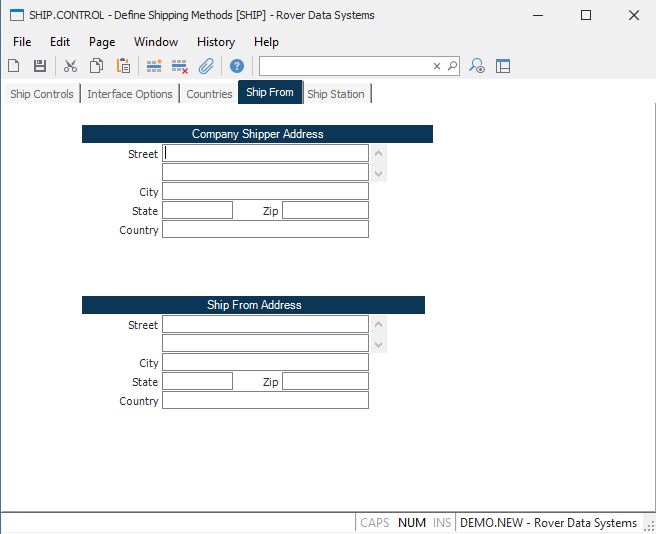656x534 pixels.
Task: Select the Ship Station tab
Action: (336, 94)
